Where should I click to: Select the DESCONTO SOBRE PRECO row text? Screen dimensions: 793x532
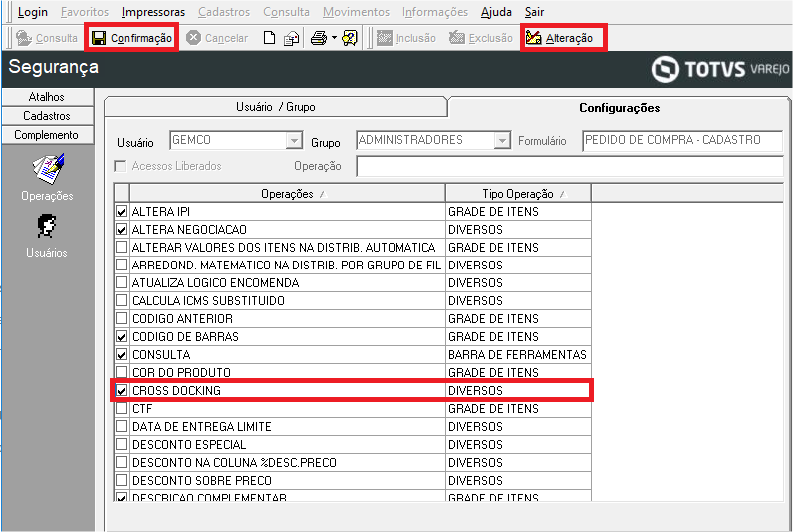202,481
